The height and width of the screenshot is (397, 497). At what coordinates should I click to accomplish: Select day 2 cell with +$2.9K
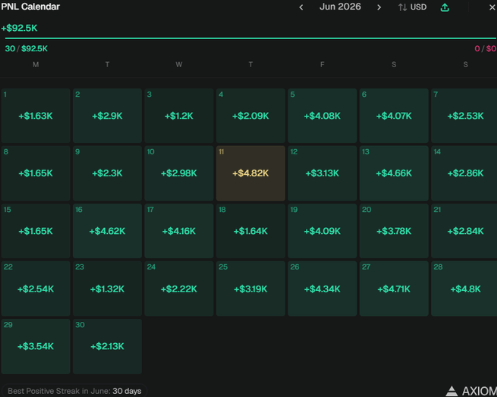107,116
